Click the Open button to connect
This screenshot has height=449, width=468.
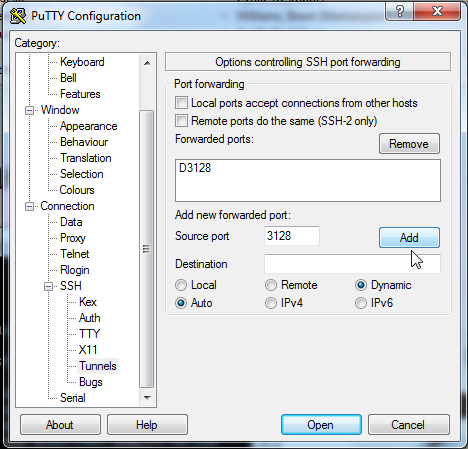[x=321, y=425]
